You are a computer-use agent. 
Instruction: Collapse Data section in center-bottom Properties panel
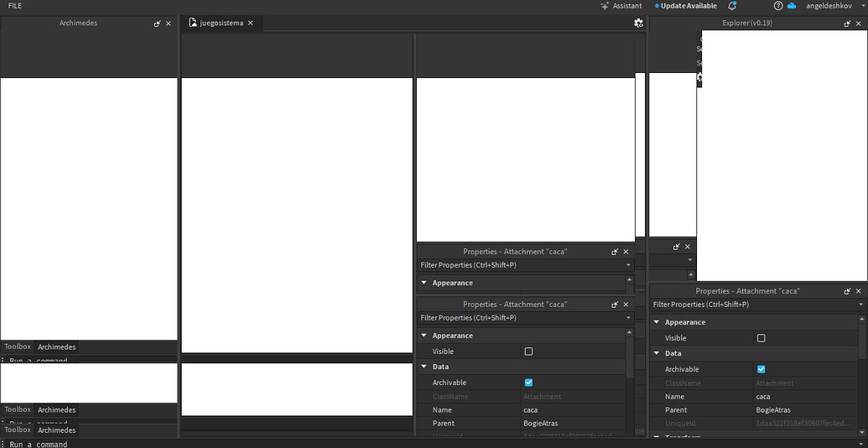pyautogui.click(x=424, y=367)
